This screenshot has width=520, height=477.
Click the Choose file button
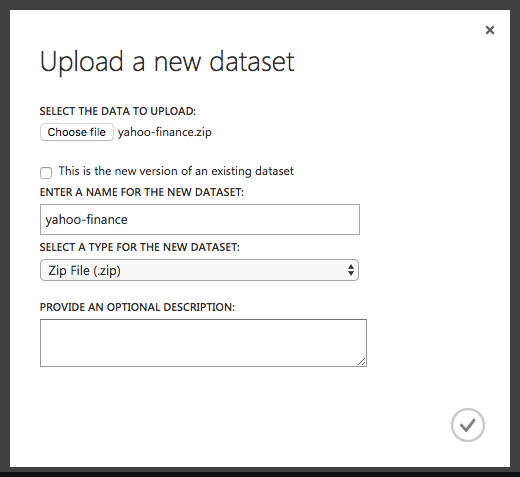click(77, 132)
